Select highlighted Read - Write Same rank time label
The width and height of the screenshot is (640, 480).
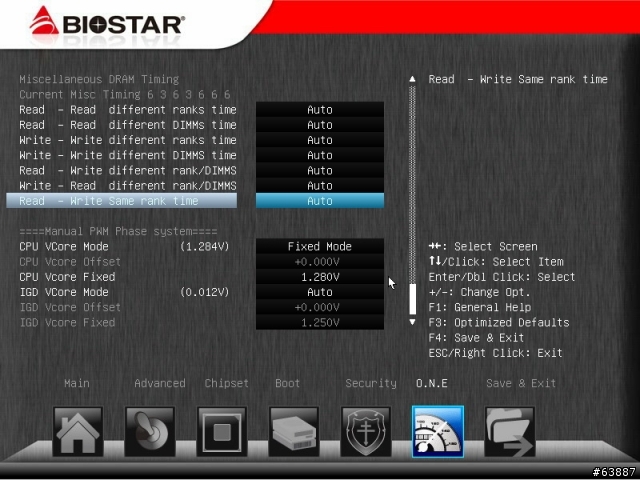click(x=121, y=201)
